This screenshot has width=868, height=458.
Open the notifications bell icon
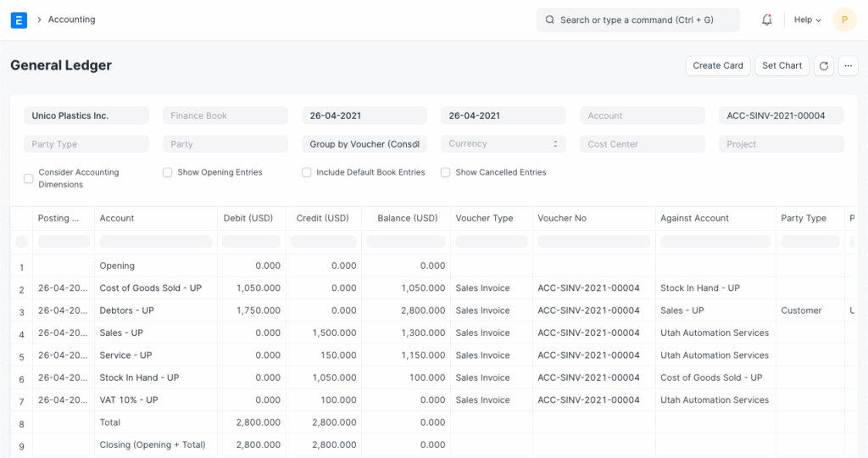coord(767,20)
